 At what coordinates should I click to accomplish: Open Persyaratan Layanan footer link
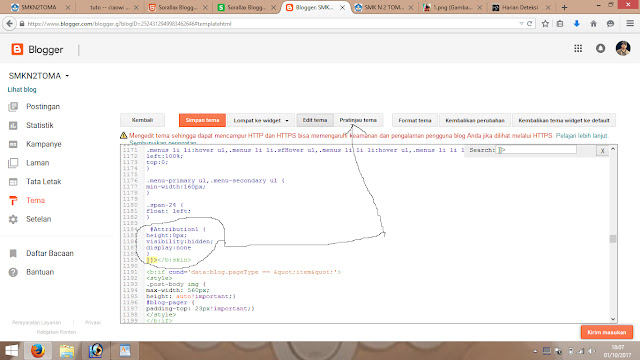[x=36, y=322]
